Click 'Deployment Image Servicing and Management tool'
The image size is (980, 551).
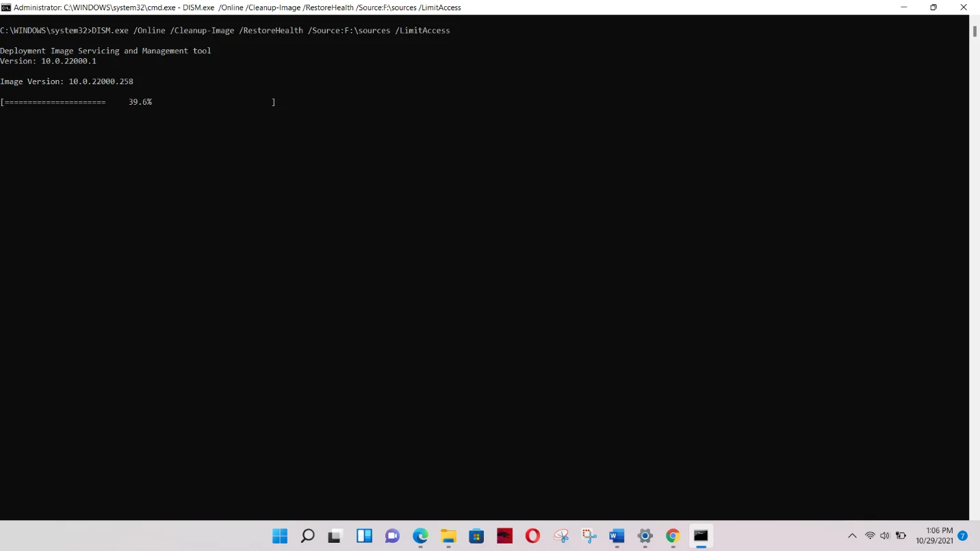pos(105,51)
